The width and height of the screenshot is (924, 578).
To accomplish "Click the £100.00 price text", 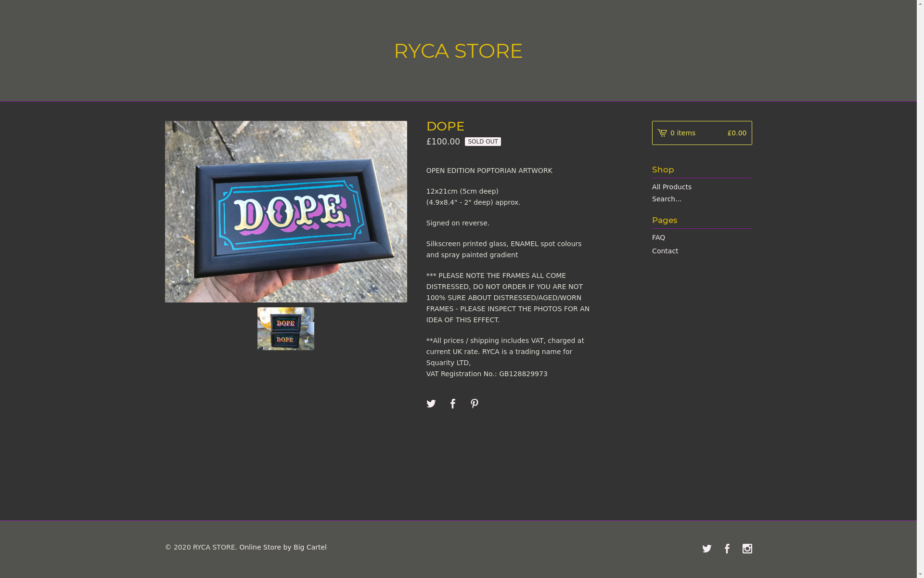I will pyautogui.click(x=443, y=142).
